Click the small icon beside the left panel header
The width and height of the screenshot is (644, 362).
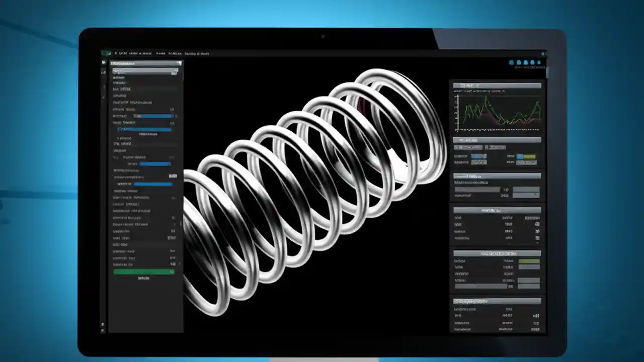pos(179,63)
